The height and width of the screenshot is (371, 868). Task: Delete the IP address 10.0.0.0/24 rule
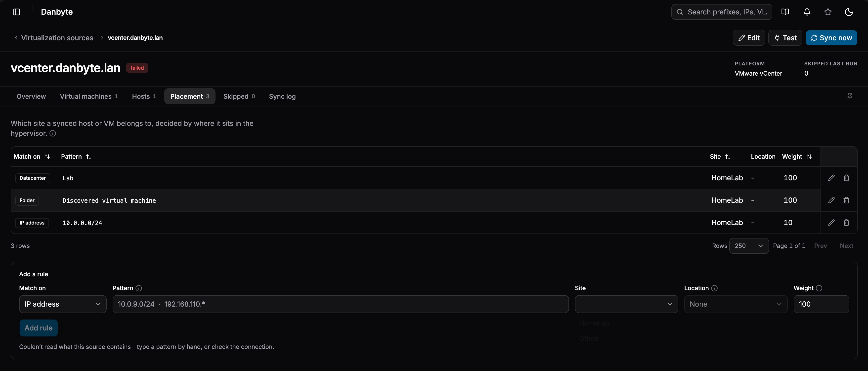(x=846, y=222)
